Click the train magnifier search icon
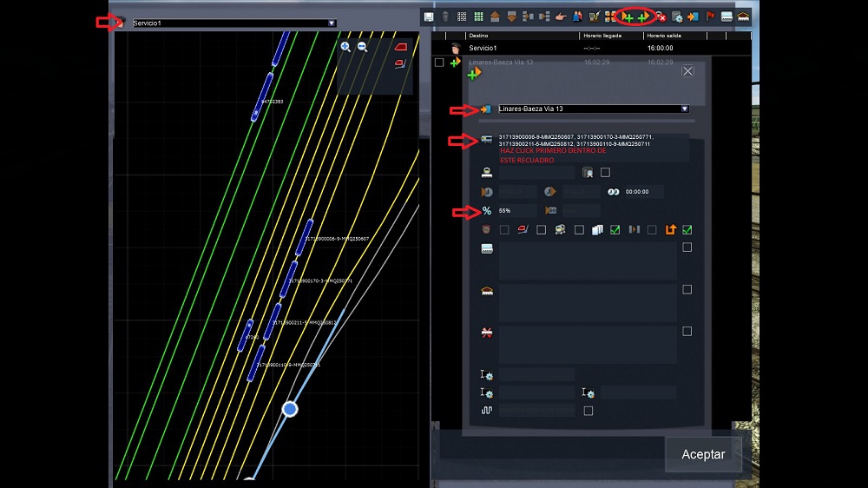 588,173
